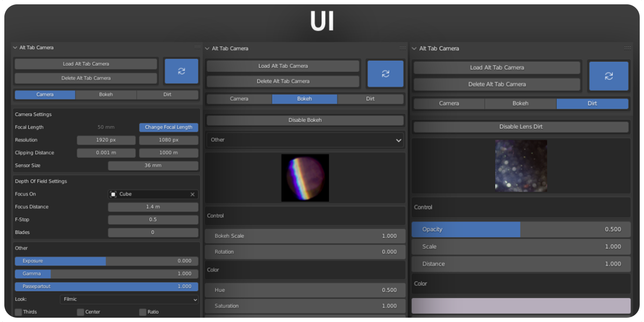The height and width of the screenshot is (322, 644).
Task: Click Change Focal Length button
Action: click(169, 127)
